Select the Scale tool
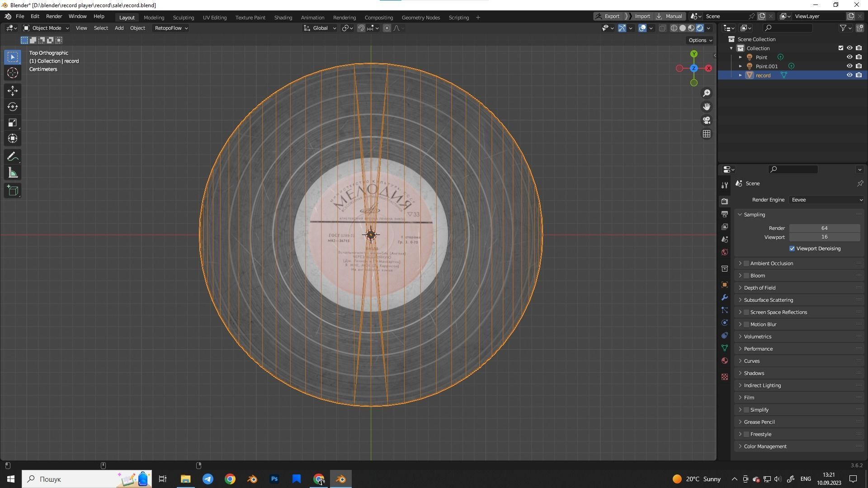The image size is (868, 488). 13,122
